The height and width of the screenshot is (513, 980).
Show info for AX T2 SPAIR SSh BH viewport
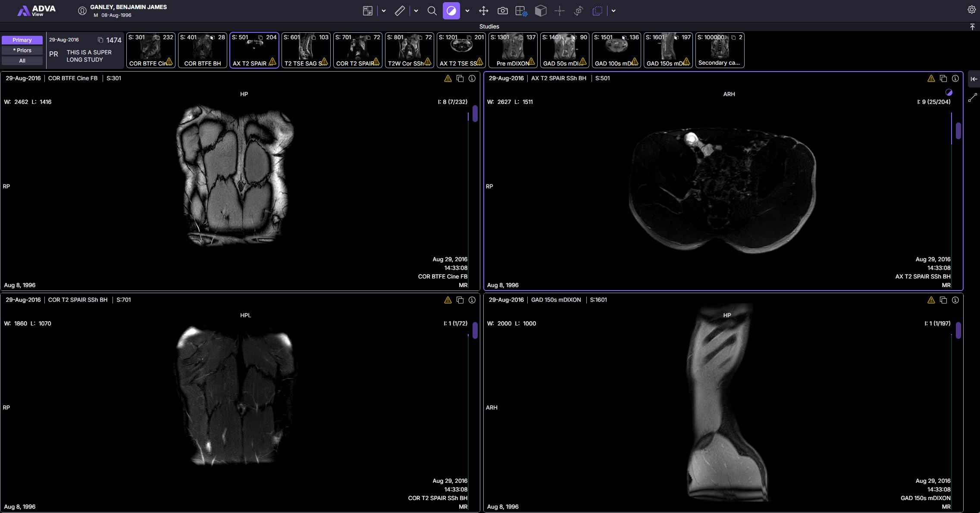click(955, 78)
